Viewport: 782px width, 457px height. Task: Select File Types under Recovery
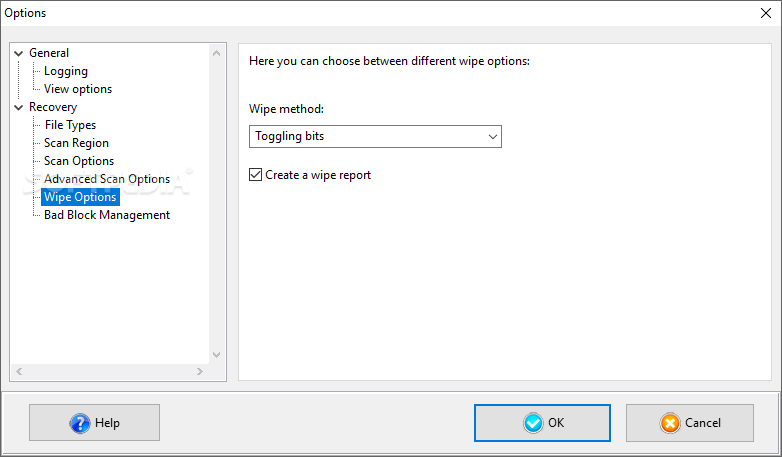tap(70, 125)
